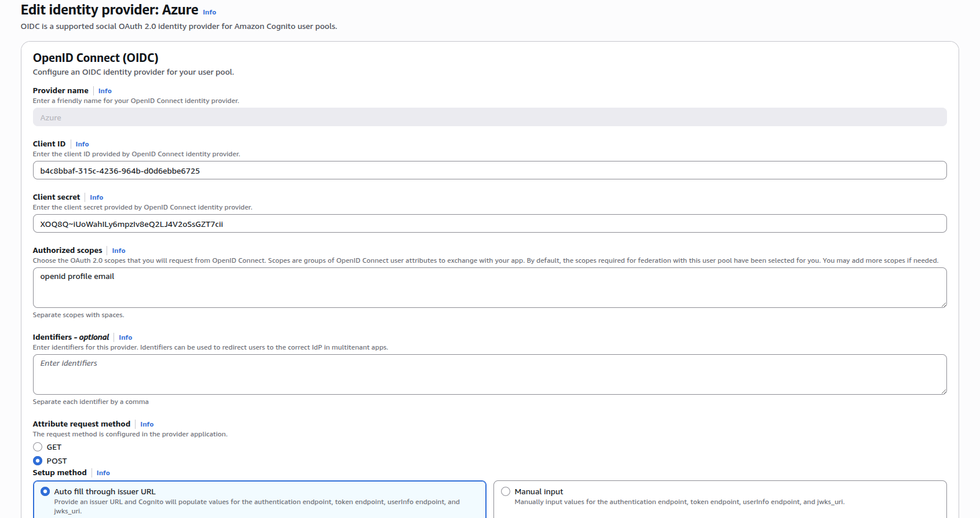Click into the Authorized scopes text area
980x518 pixels.
coord(490,288)
